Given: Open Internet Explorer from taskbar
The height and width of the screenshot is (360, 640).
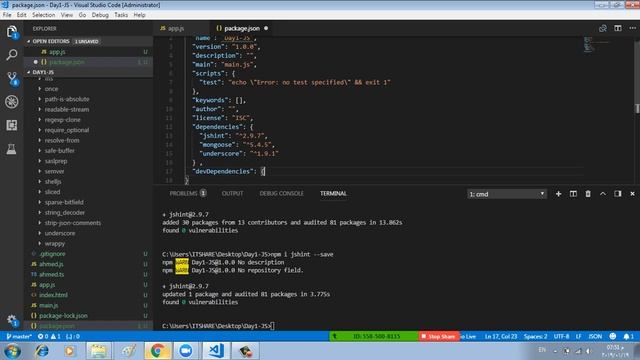Looking at the screenshot, I should 41,351.
